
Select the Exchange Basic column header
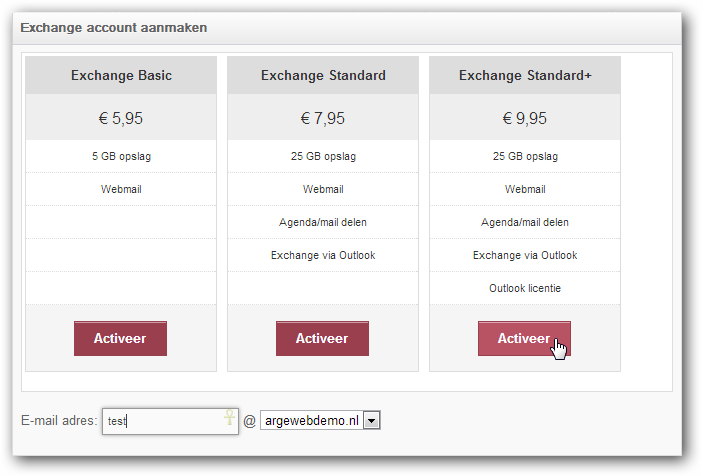click(x=121, y=75)
